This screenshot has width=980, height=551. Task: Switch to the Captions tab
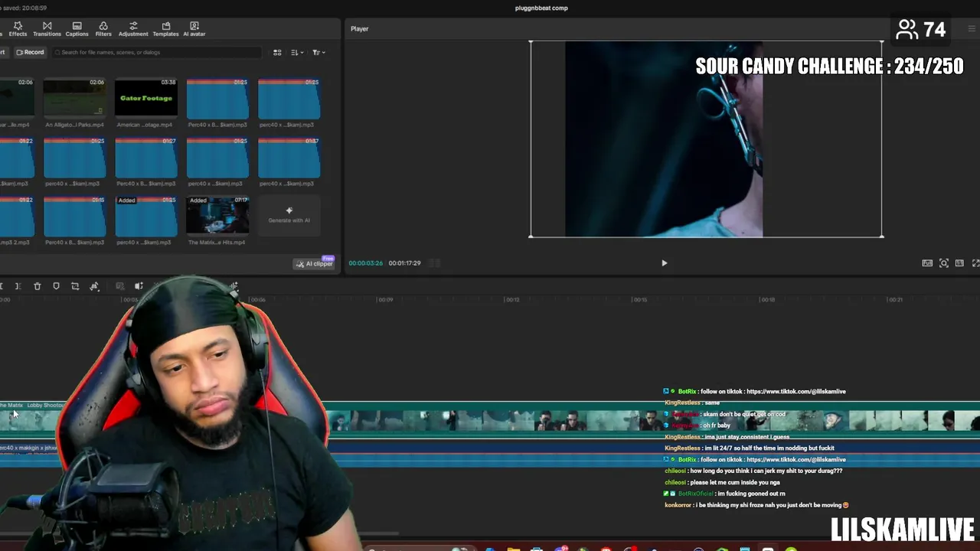coord(77,29)
